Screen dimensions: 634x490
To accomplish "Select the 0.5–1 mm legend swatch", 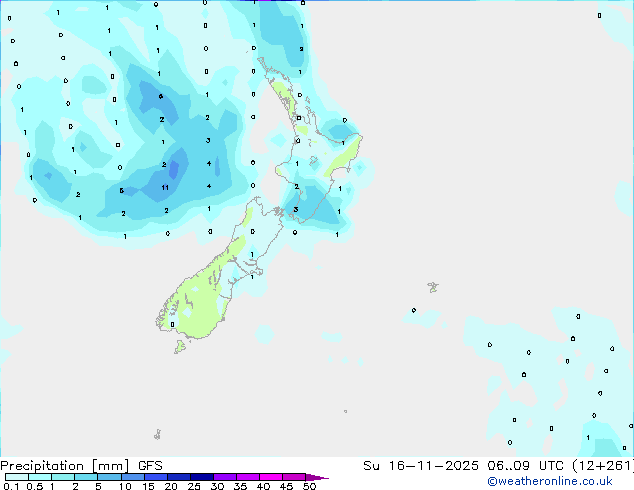I will pyautogui.click(x=40, y=477).
